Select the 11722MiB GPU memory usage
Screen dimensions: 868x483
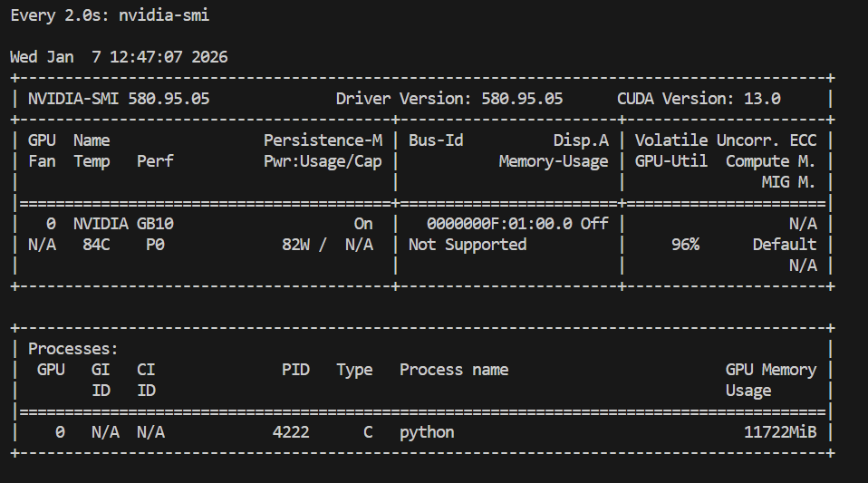pos(780,432)
